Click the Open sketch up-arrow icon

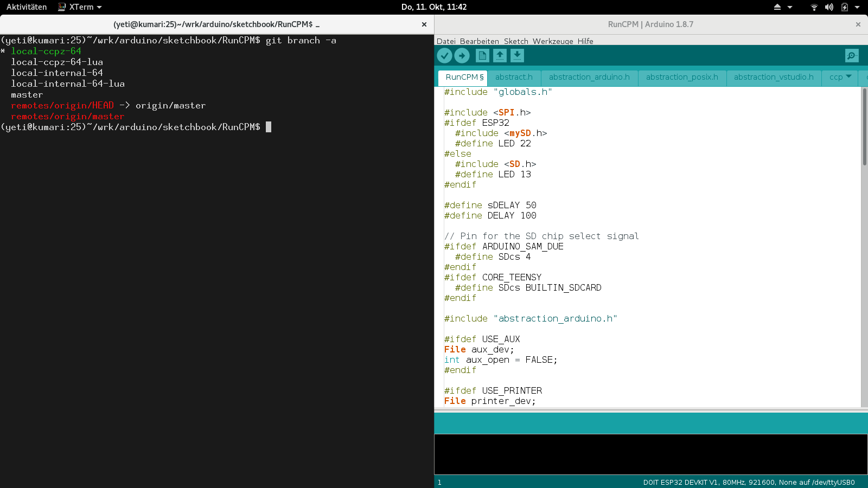point(500,55)
